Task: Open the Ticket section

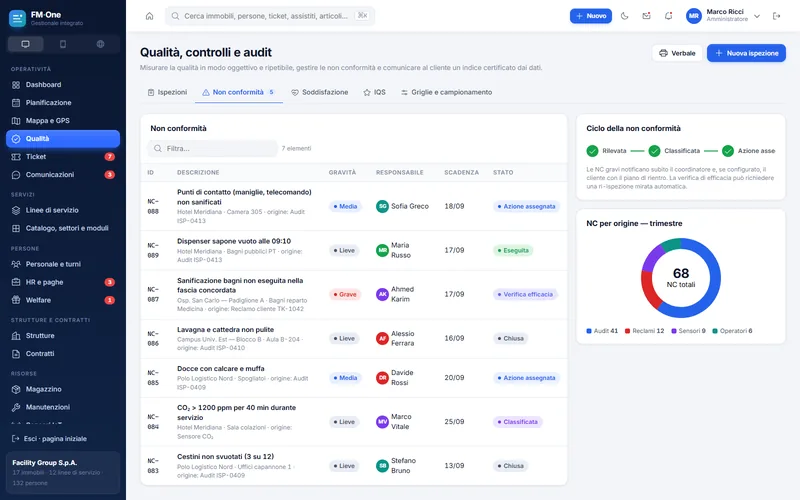Action: click(63, 157)
